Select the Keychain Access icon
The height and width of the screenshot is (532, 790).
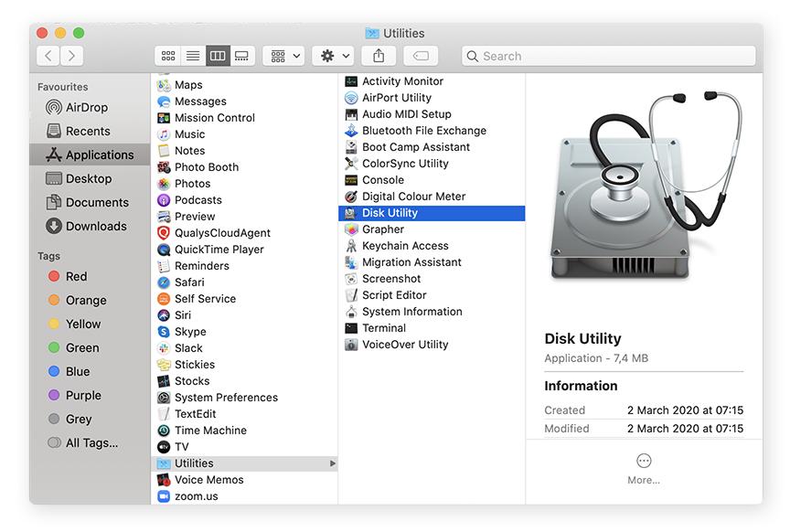click(x=351, y=246)
